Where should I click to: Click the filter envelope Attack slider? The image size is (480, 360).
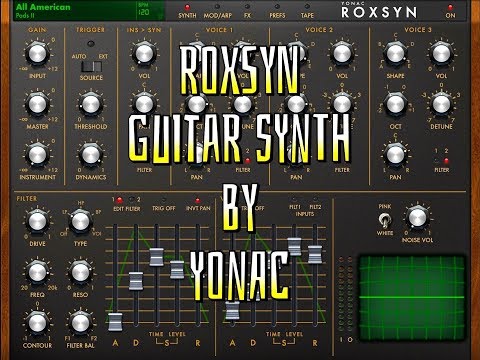[x=115, y=322]
